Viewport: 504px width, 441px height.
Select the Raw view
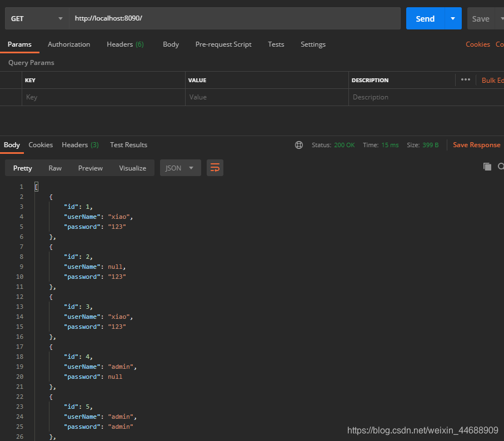(55, 168)
